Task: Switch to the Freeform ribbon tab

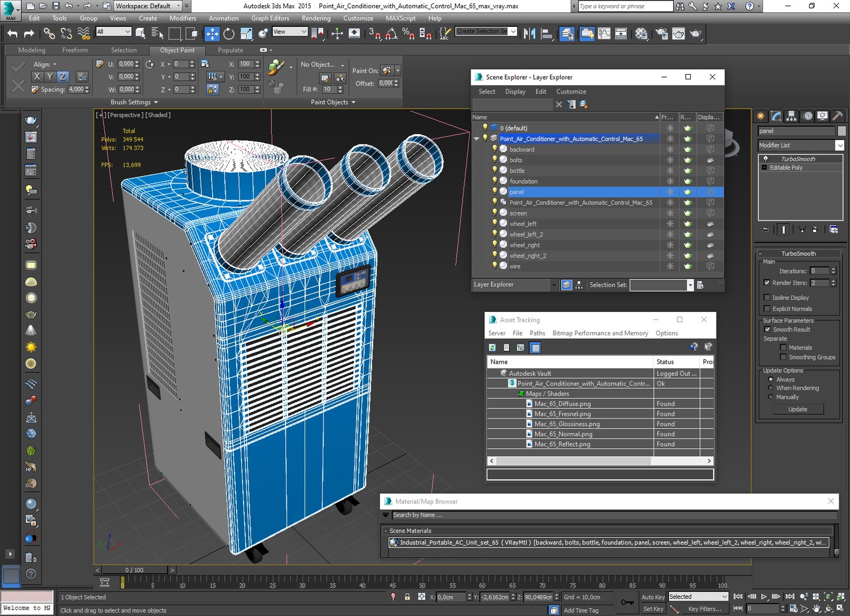Action: coord(75,50)
